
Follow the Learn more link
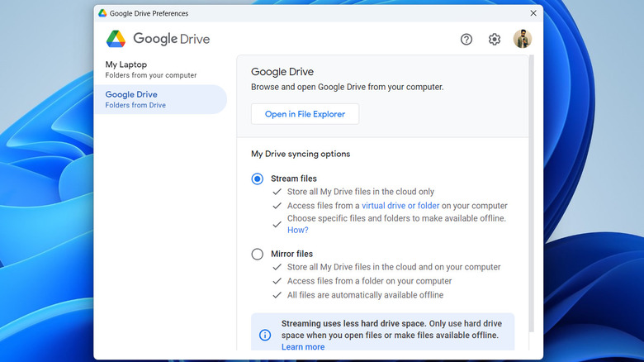point(302,347)
